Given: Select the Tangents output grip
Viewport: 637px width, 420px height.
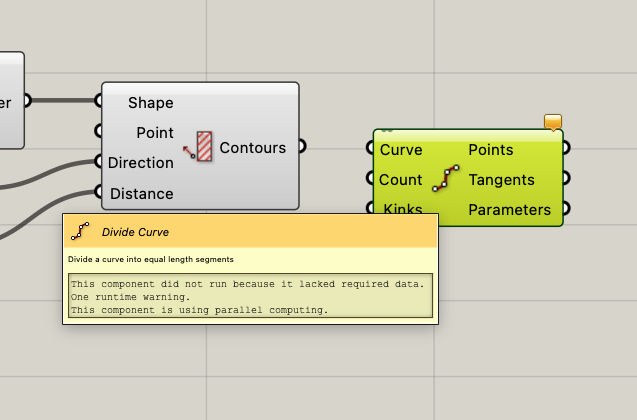Looking at the screenshot, I should [566, 179].
